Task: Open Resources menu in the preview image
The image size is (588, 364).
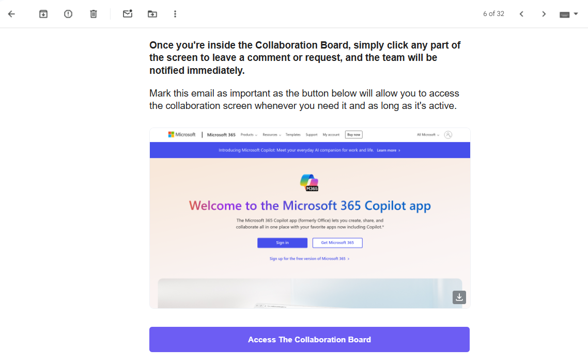Action: (271, 135)
